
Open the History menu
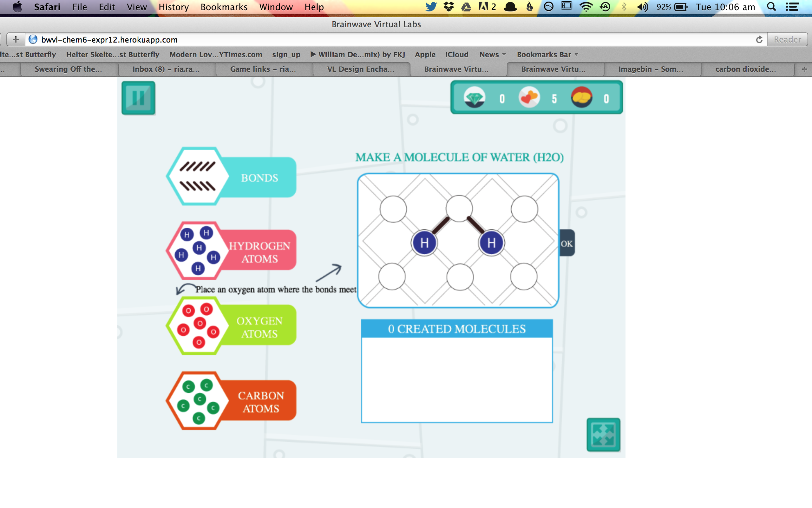pos(174,7)
